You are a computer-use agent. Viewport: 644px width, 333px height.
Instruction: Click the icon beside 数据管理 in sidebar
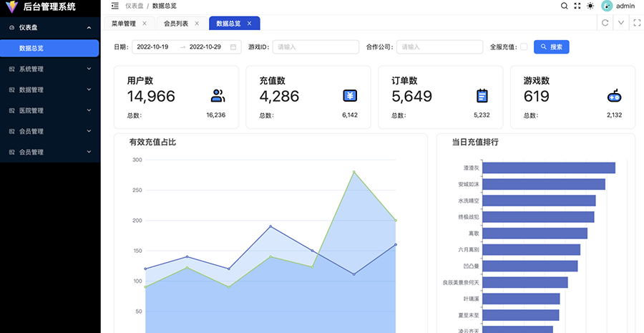point(12,90)
